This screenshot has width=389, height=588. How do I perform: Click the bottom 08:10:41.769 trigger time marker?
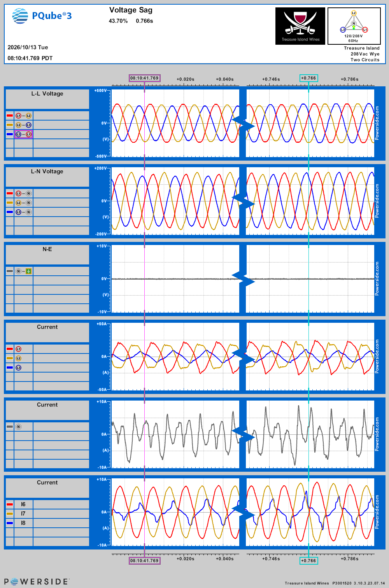point(144,561)
